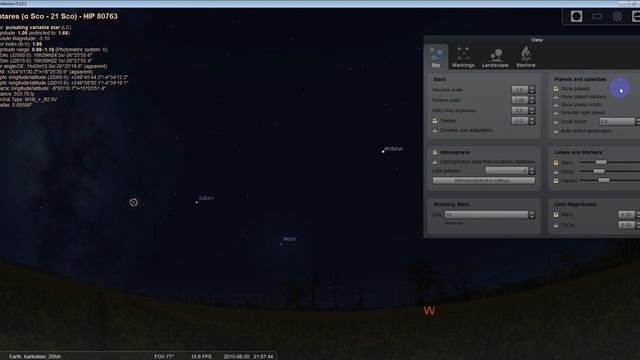640x360 pixels.
Task: Toggle the Twinkle checkbox
Action: 435,121
